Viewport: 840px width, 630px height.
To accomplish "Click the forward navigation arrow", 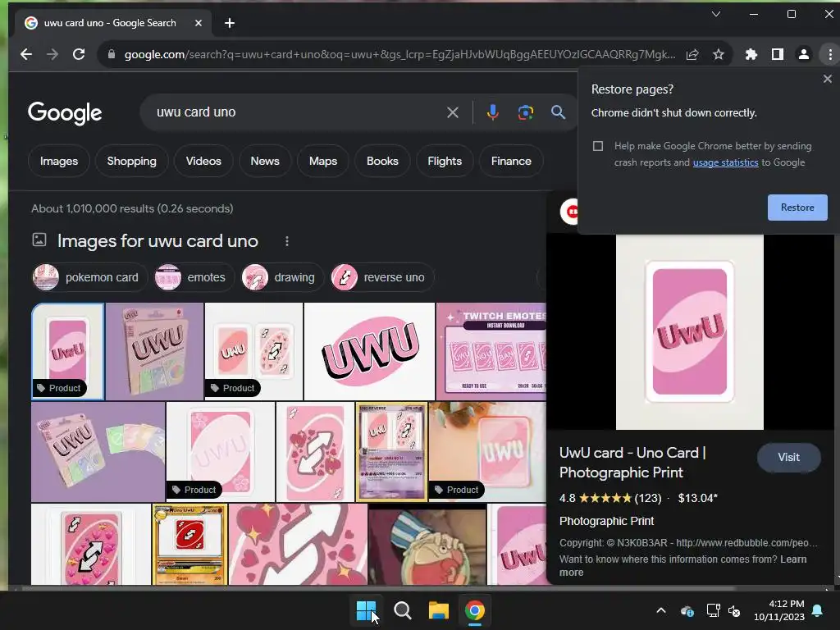I will [52, 54].
